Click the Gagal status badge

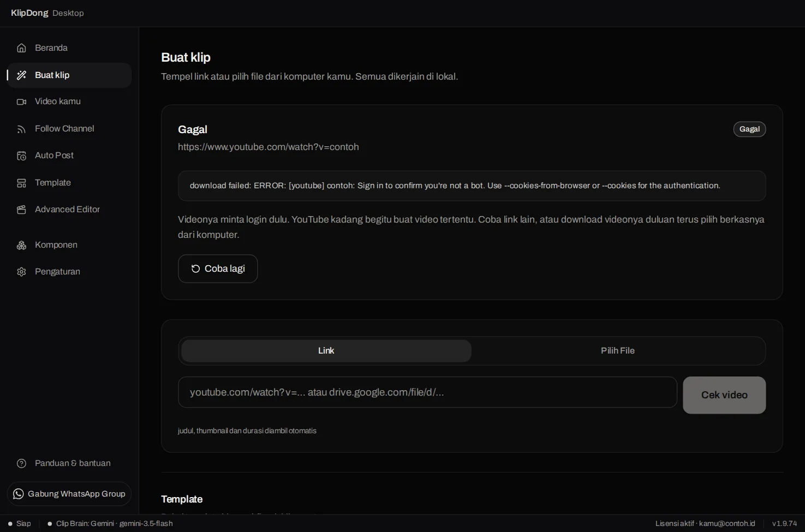pyautogui.click(x=749, y=129)
